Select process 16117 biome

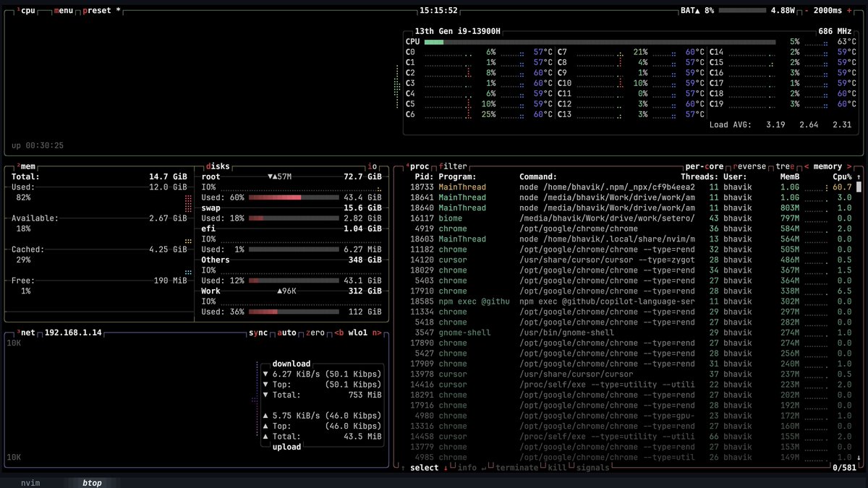[627, 218]
